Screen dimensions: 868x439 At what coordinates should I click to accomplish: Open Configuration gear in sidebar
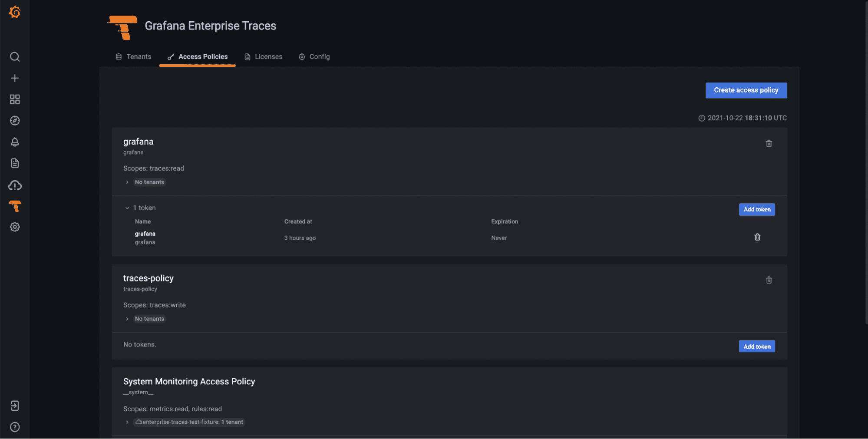(15, 227)
